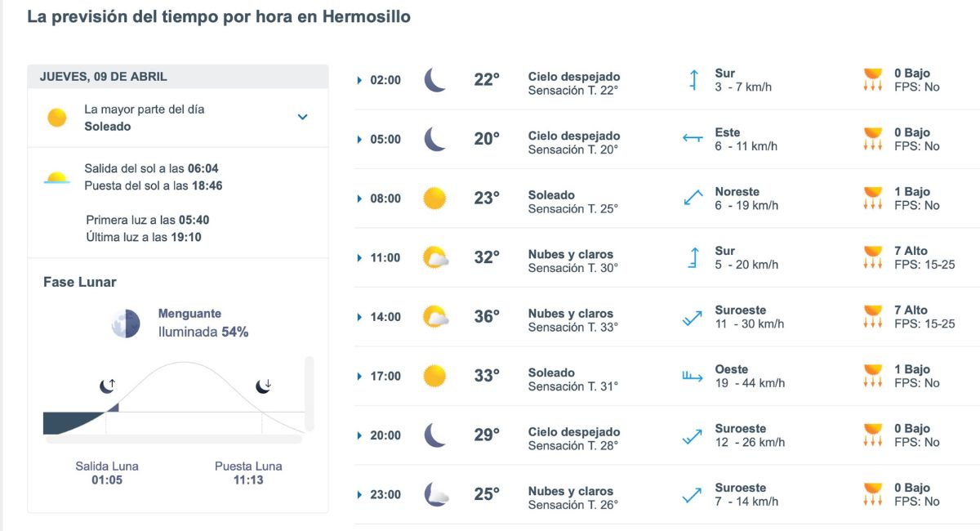The image size is (980, 531).
Task: Select the crescent moon icon at 02:00
Action: click(435, 79)
